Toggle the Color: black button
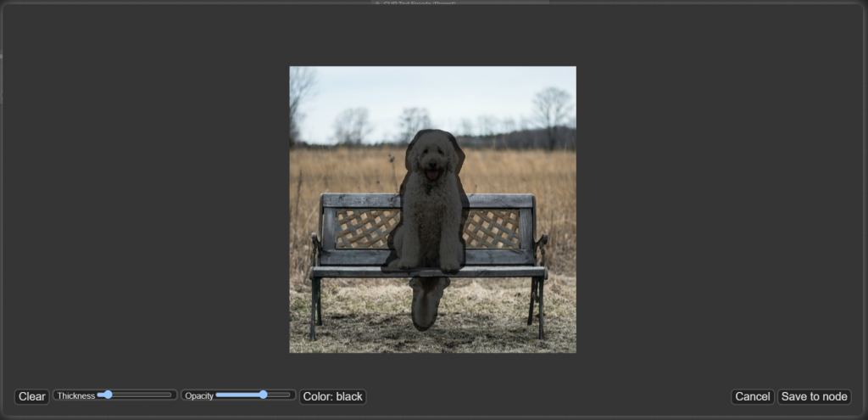Screen dimensions: 868x420 point(332,397)
